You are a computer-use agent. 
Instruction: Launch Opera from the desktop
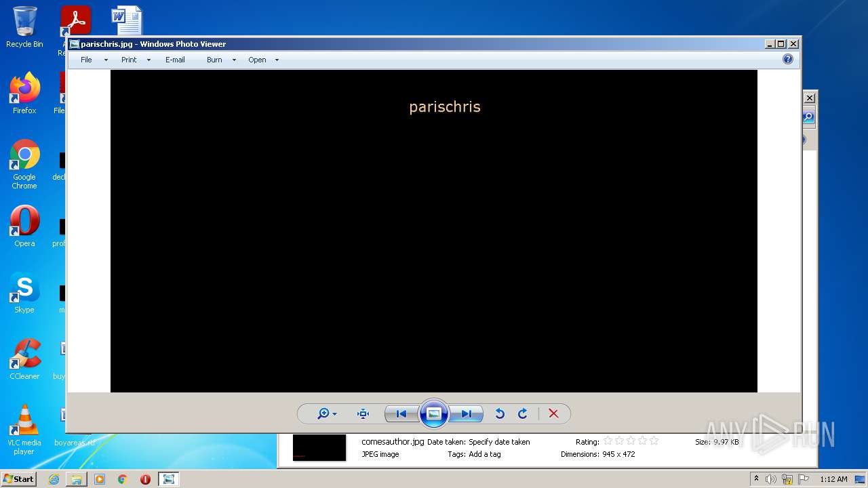point(24,226)
